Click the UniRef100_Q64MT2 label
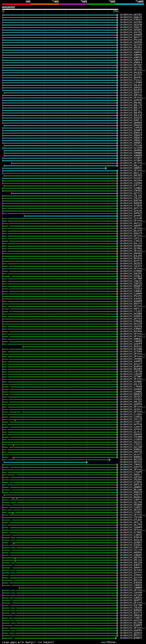Image resolution: width=146 pixels, height=644 pixels. pos(131,600)
